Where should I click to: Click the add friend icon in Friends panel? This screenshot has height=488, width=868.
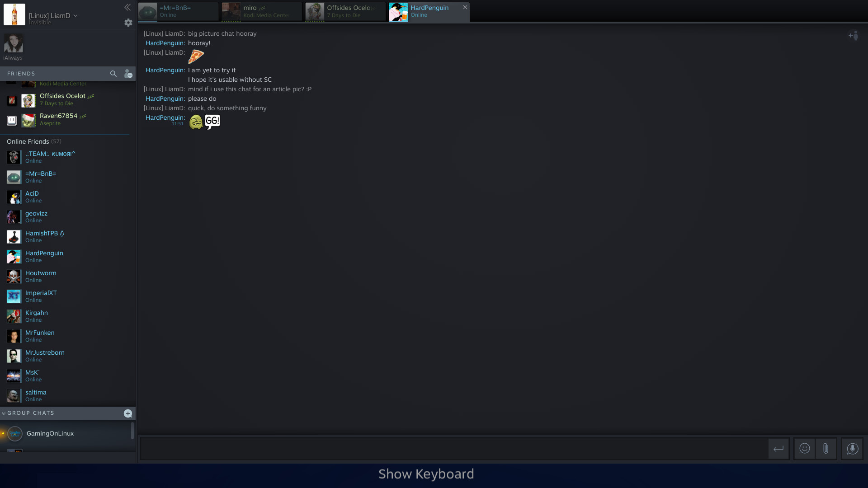128,73
